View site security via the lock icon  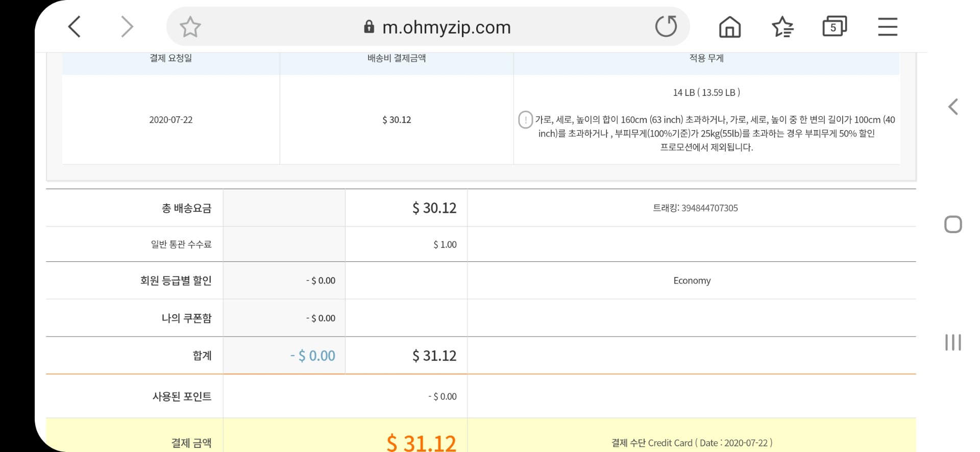coord(369,27)
